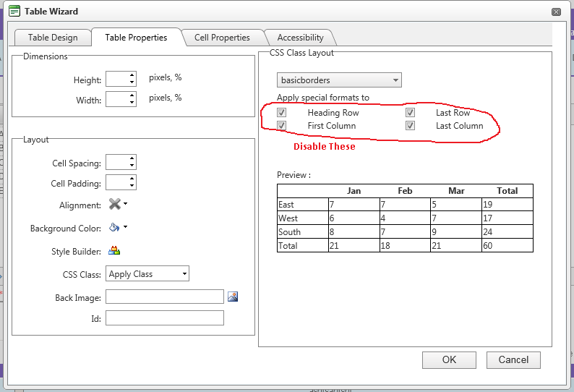Open the Apply Class CSS dropdown
Image resolution: width=574 pixels, height=392 pixels.
point(147,273)
